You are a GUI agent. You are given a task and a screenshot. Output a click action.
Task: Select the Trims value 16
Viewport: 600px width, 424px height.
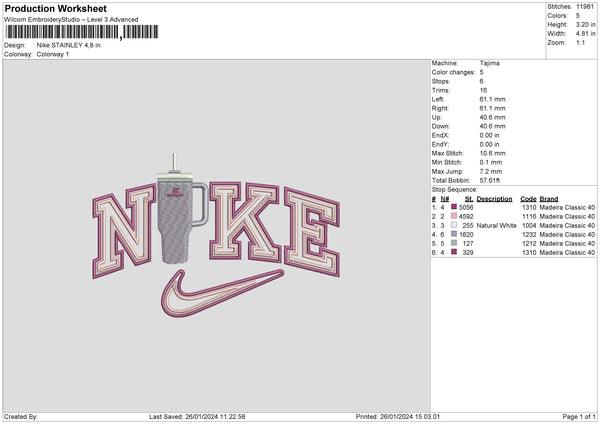(x=483, y=90)
